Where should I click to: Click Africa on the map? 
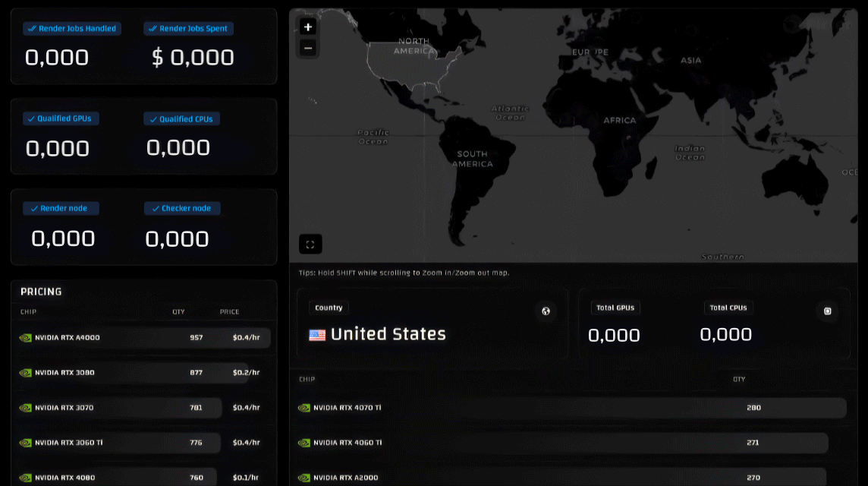click(x=619, y=120)
